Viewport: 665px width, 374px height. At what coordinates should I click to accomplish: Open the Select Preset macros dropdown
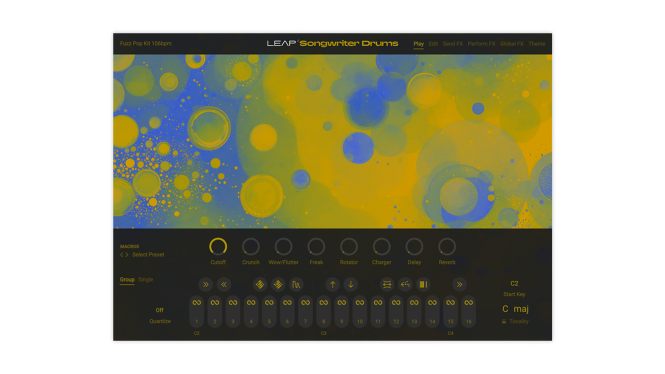pos(148,255)
